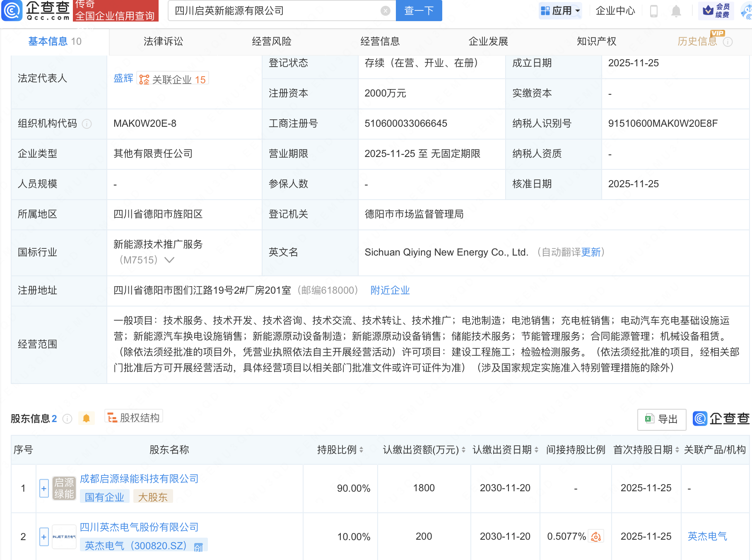Open the notification bell in header
The width and height of the screenshot is (752, 560).
point(676,11)
